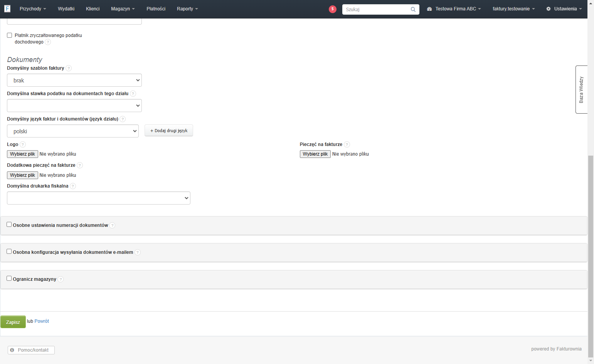The height and width of the screenshot is (364, 594).
Task: Open the Pomoc/kontakt button
Action: pyautogui.click(x=31, y=350)
